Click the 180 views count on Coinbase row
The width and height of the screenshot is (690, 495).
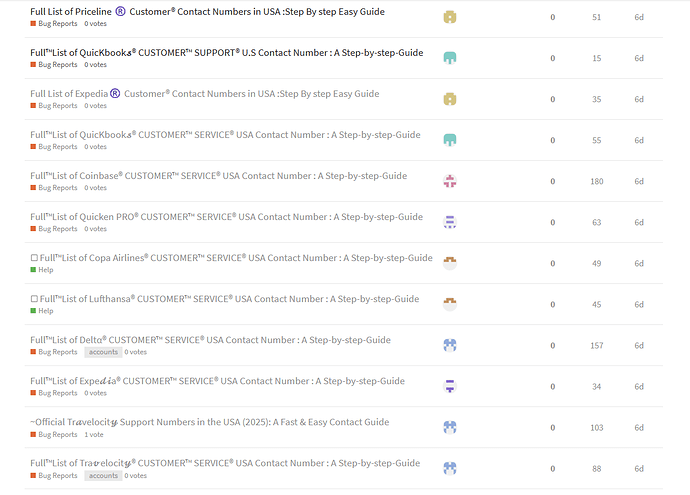pyautogui.click(x=597, y=181)
